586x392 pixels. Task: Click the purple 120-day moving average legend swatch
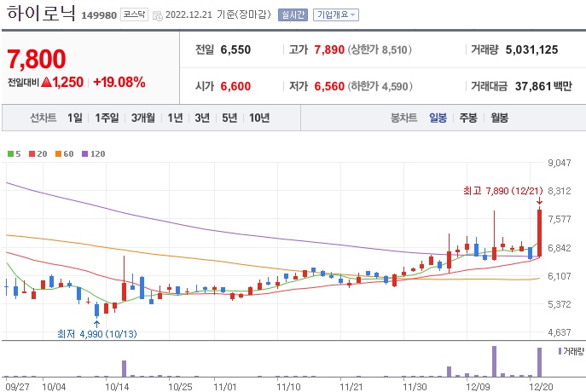point(84,153)
